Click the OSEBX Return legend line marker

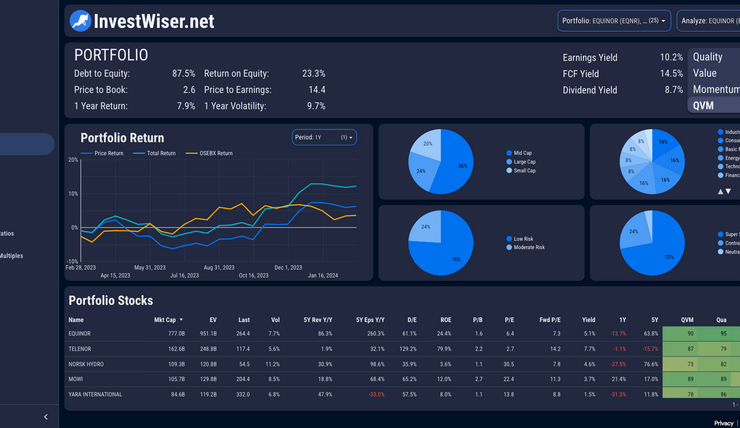192,153
